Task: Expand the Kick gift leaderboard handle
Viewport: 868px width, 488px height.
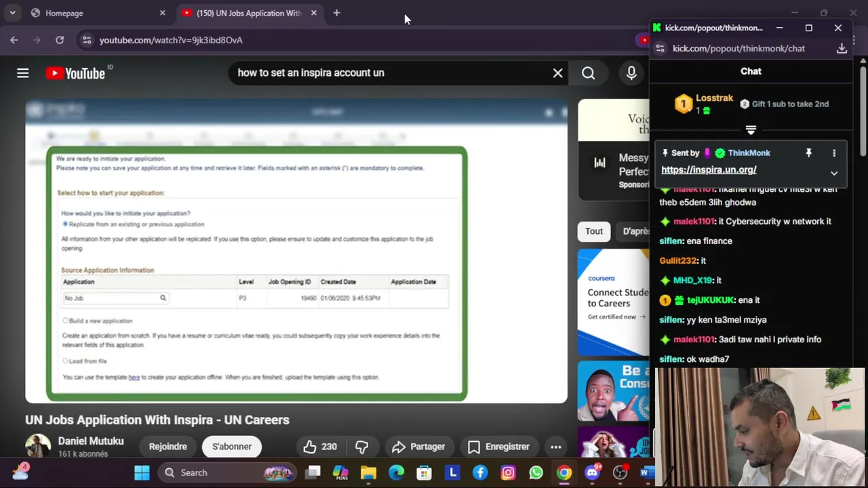Action: click(x=751, y=129)
